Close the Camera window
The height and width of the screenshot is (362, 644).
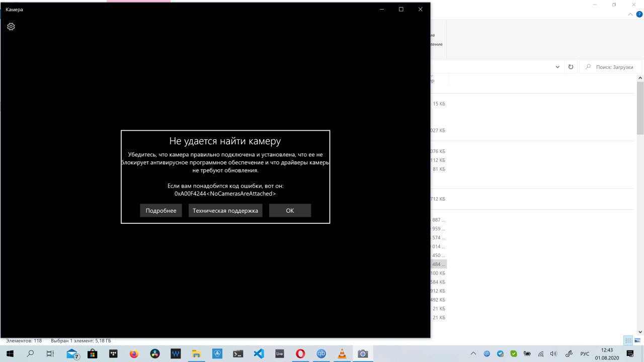(x=420, y=9)
